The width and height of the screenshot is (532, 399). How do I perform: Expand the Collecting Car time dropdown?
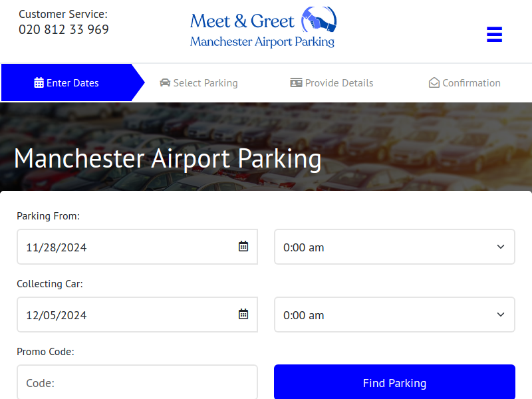click(x=394, y=315)
